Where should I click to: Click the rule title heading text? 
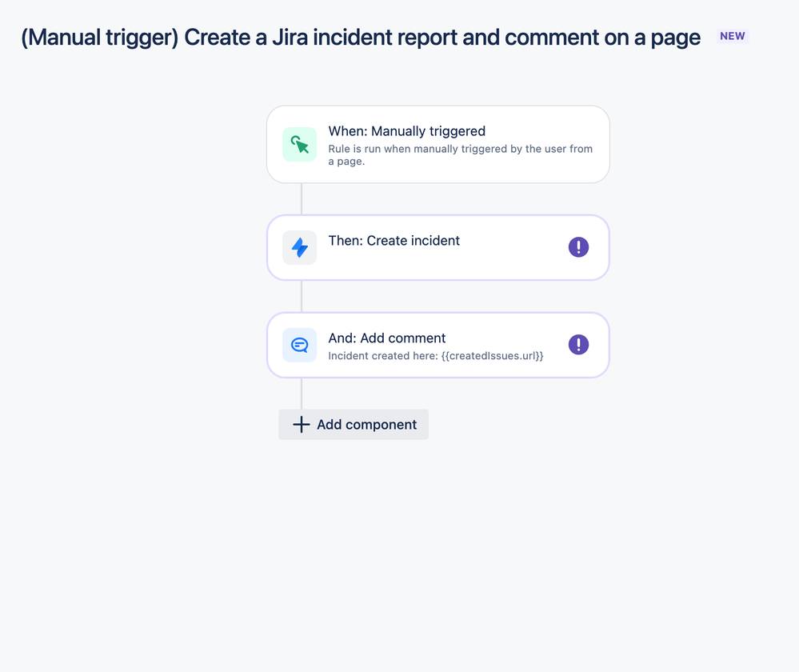[x=360, y=38]
